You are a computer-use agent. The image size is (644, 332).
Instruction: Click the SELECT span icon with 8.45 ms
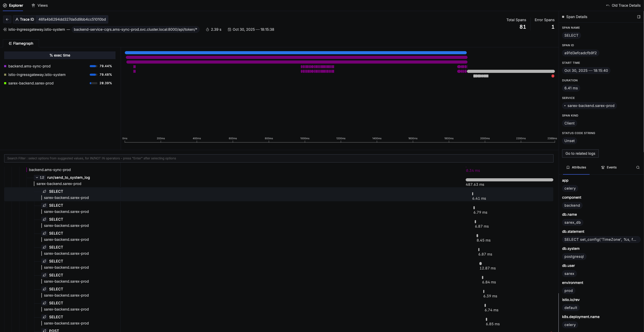point(44,233)
